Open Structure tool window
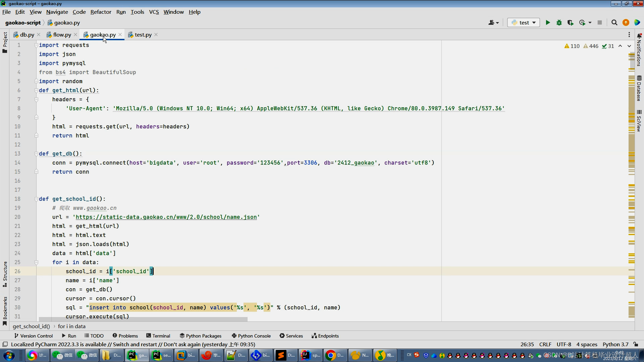644x362 pixels. pos(5,274)
